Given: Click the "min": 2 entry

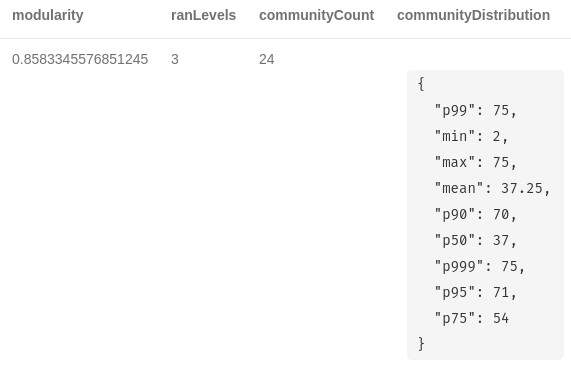Looking at the screenshot, I should pos(471,137).
